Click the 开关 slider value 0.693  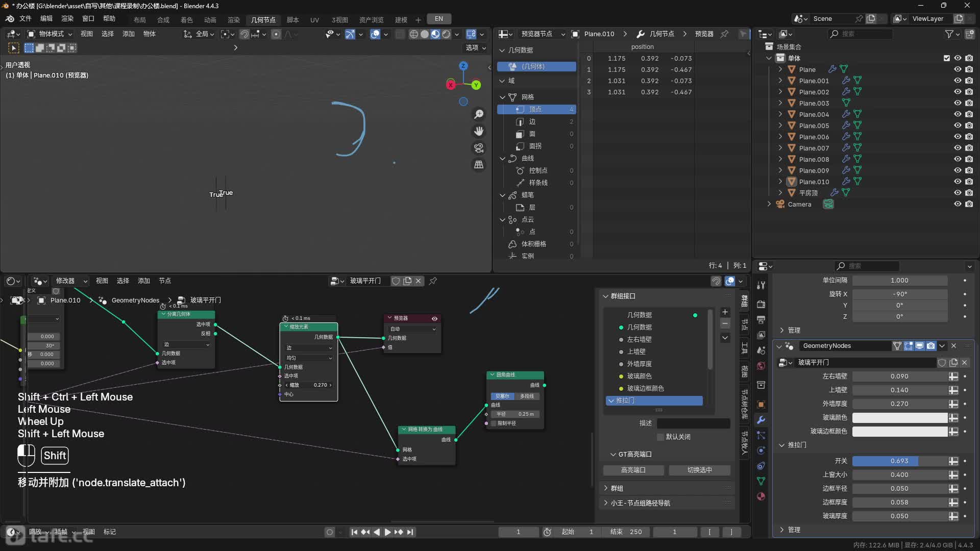tap(900, 461)
